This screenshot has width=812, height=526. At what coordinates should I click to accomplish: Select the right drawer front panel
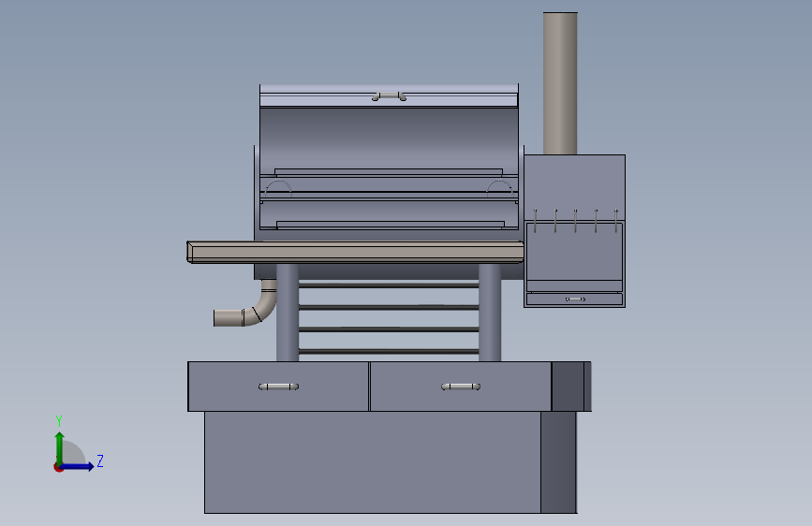[x=461, y=387]
